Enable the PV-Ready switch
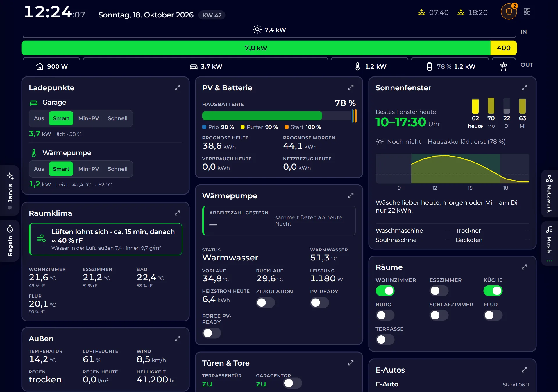 (319, 303)
